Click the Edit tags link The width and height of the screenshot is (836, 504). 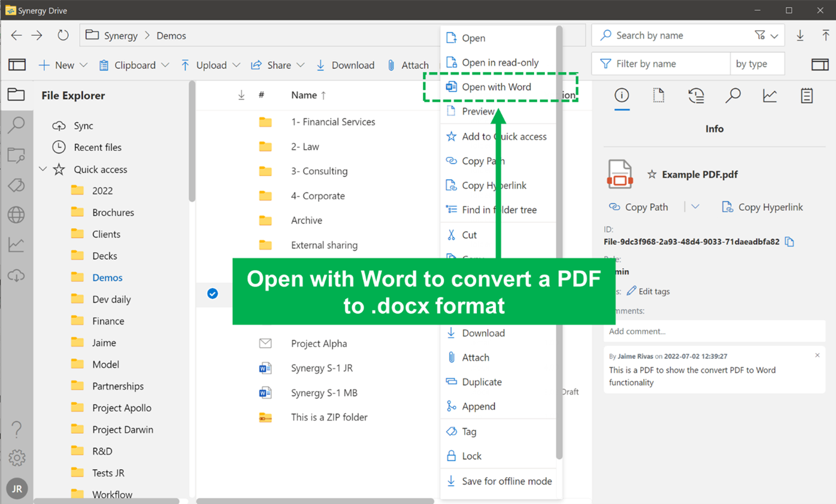tap(648, 292)
